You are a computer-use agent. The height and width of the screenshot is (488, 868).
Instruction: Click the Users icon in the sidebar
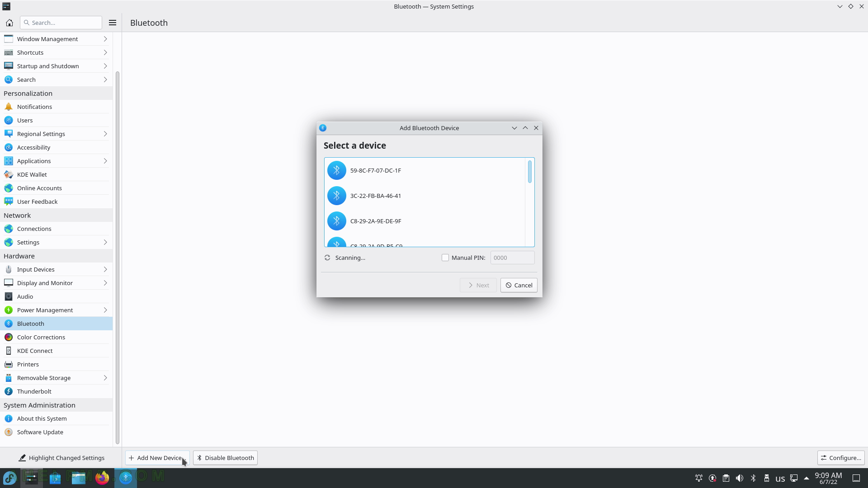pyautogui.click(x=9, y=120)
